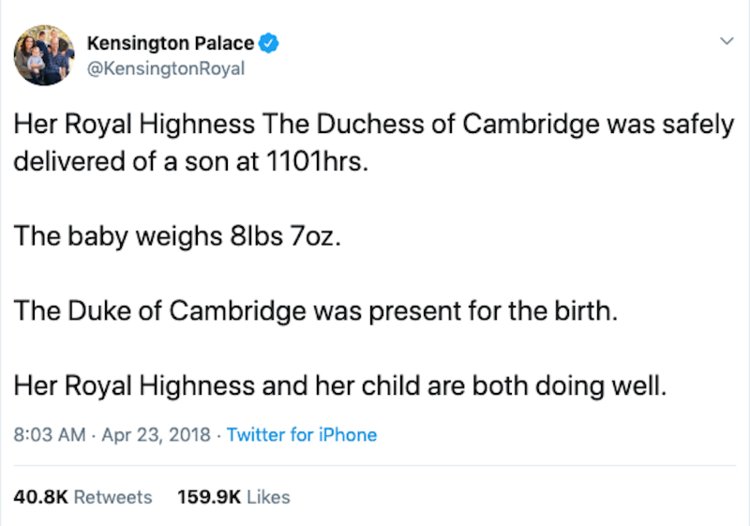The width and height of the screenshot is (750, 526).
Task: Click the text 'delivered of a son'
Action: point(110,162)
